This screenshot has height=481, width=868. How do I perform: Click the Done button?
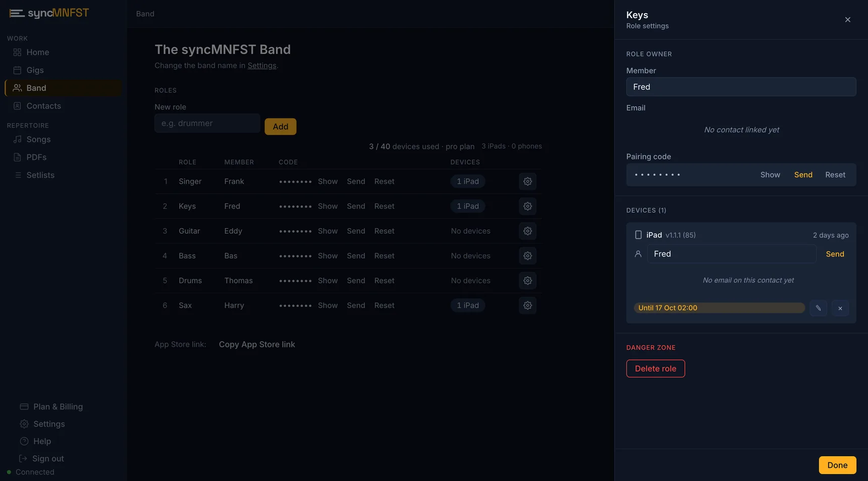(x=837, y=465)
